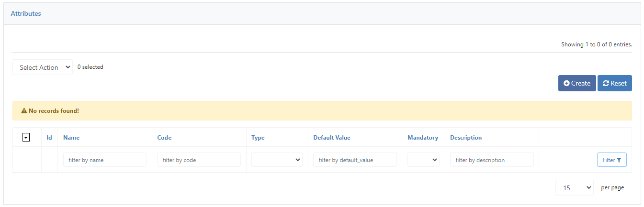644x207 pixels.
Task: Open the per page count dropdown
Action: [575, 188]
